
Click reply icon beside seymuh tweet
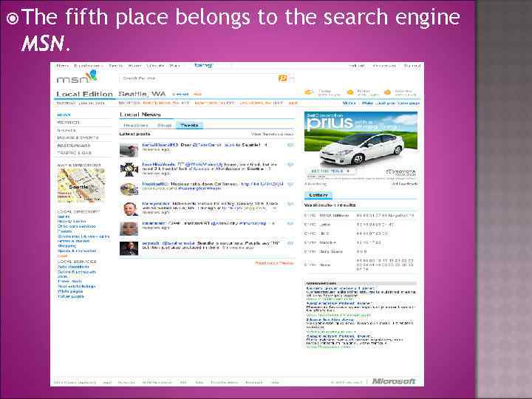290,243
